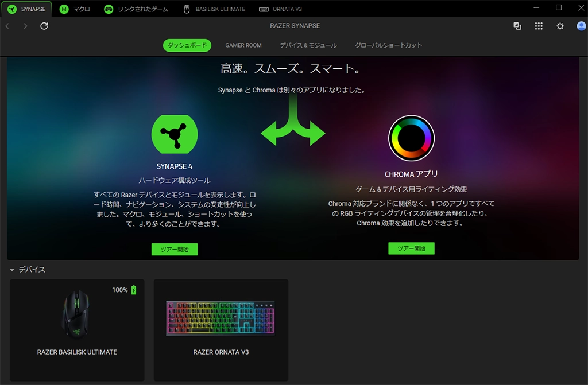The height and width of the screenshot is (385, 588).
Task: Open the BASILISK ULTIMATE top tab
Action: click(214, 9)
